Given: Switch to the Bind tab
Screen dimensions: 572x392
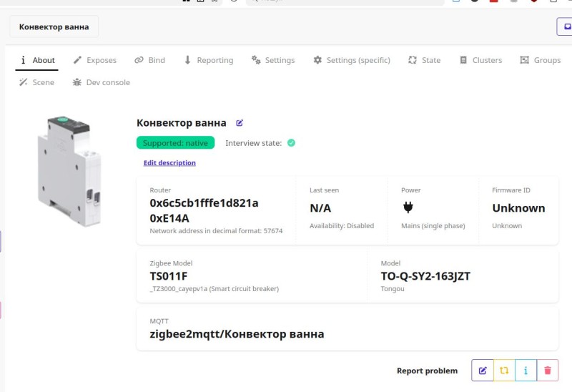Looking at the screenshot, I should [x=149, y=60].
